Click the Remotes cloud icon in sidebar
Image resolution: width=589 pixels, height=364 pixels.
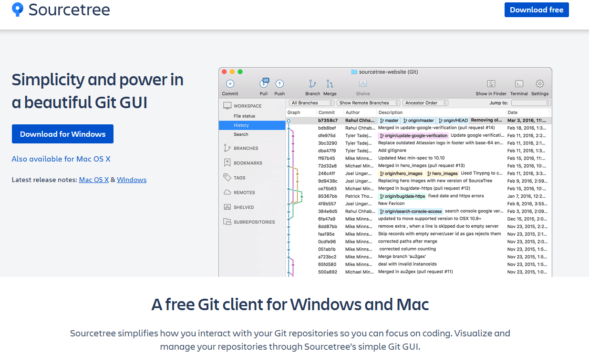tap(227, 192)
